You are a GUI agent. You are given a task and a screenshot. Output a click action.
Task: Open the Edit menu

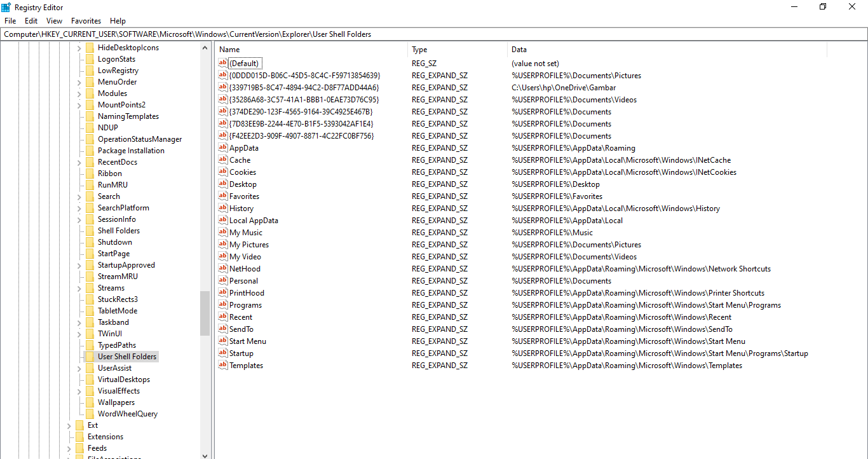pos(31,21)
